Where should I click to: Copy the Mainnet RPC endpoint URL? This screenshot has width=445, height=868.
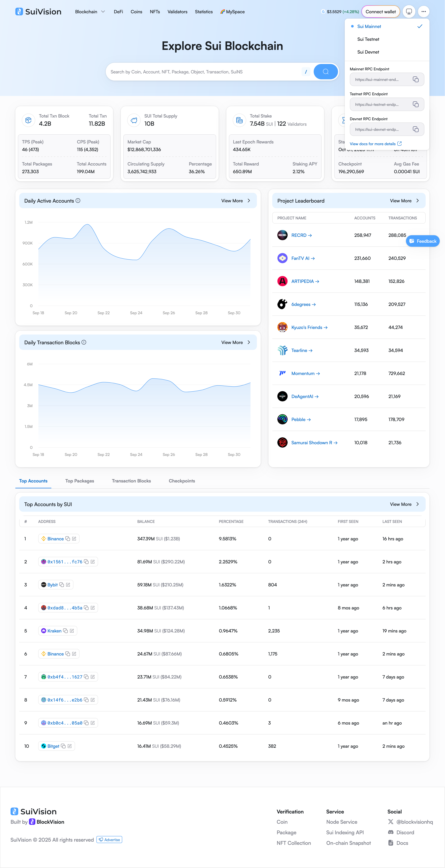[x=415, y=79]
